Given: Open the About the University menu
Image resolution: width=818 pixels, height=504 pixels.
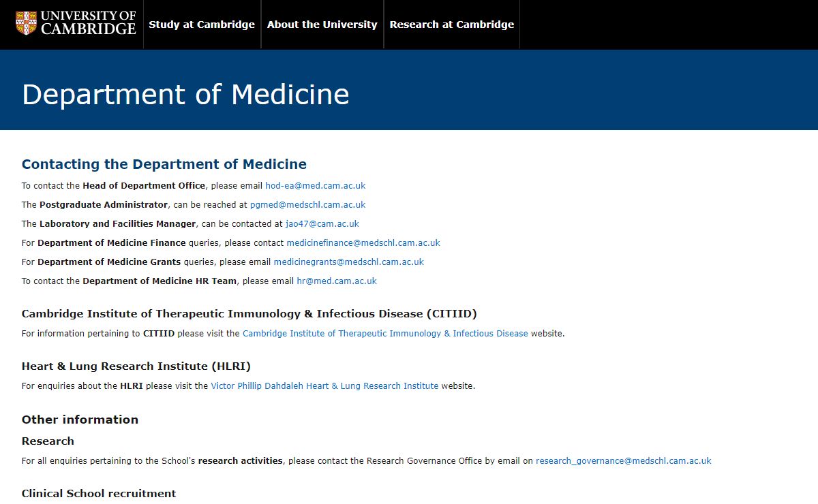Looking at the screenshot, I should coord(322,25).
